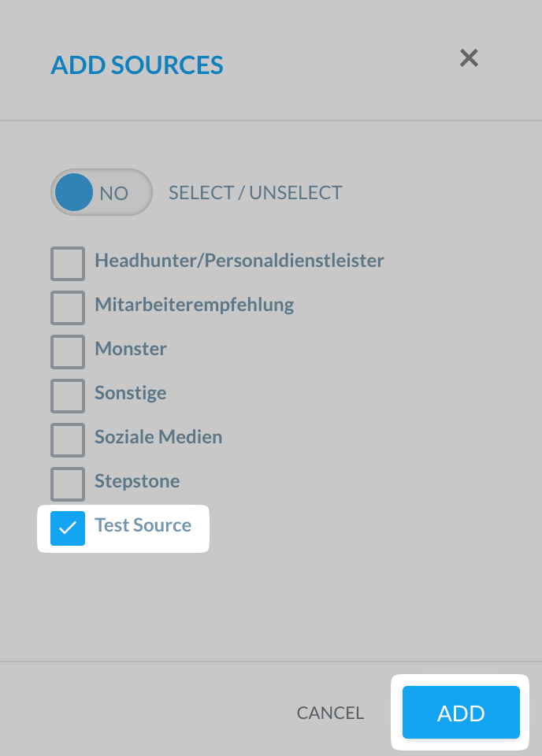Click the ADD SOURCES heading
The width and height of the screenshot is (542, 756).
click(136, 65)
